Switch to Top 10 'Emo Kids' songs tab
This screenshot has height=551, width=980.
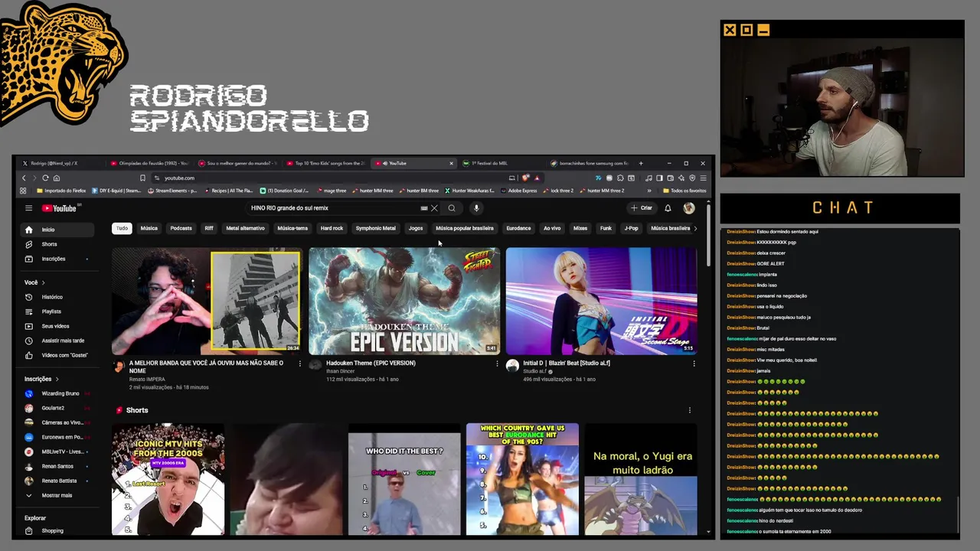(325, 163)
